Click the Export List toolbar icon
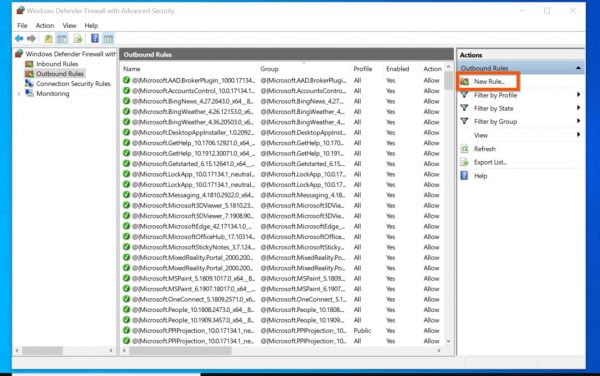The width and height of the screenshot is (600, 376). point(78,39)
